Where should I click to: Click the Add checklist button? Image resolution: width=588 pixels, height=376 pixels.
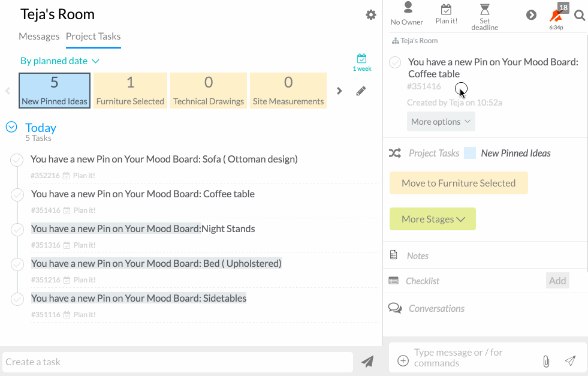557,281
